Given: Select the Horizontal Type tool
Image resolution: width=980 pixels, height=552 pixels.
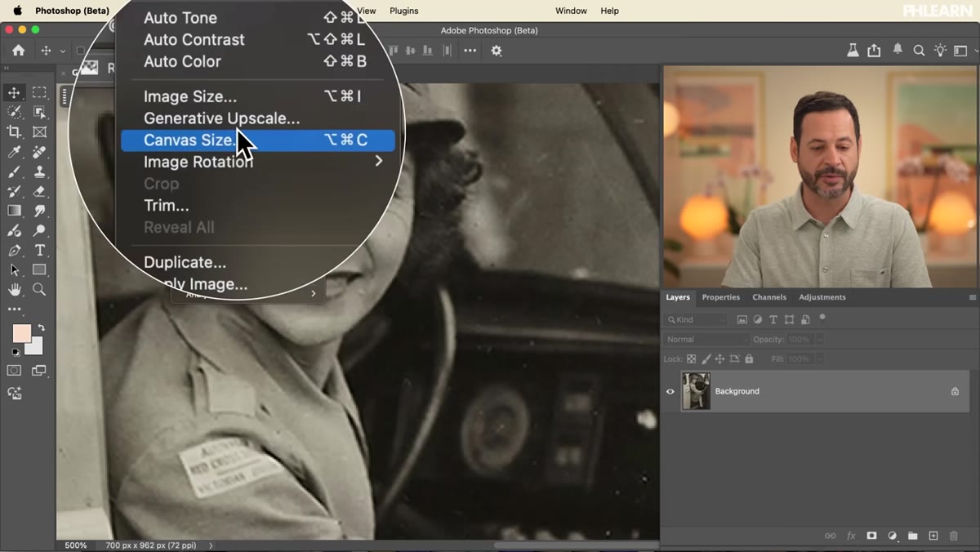Looking at the screenshot, I should click(x=39, y=251).
